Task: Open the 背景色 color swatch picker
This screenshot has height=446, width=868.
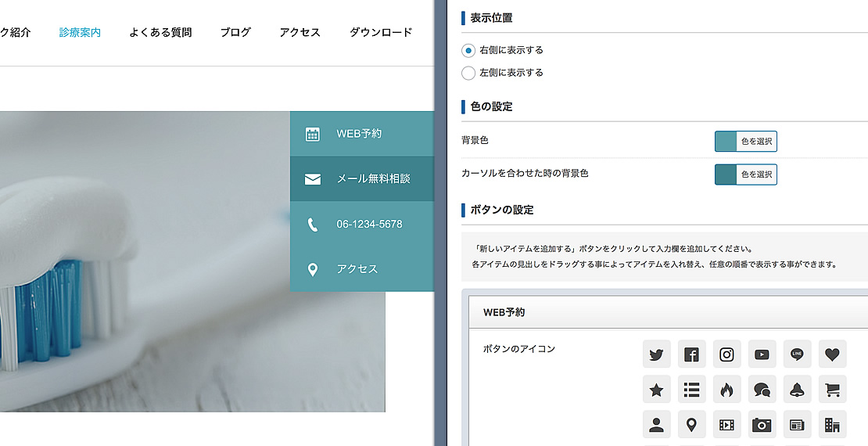Action: 746,142
